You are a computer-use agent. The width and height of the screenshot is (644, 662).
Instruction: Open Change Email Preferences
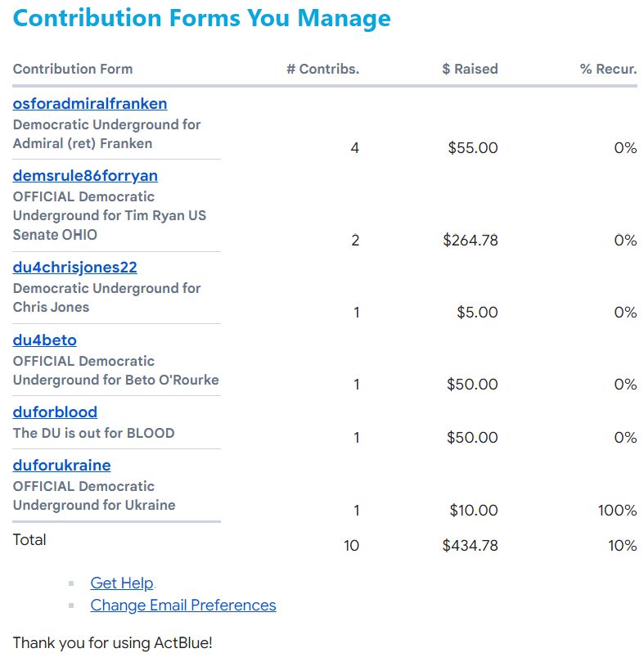[183, 606]
